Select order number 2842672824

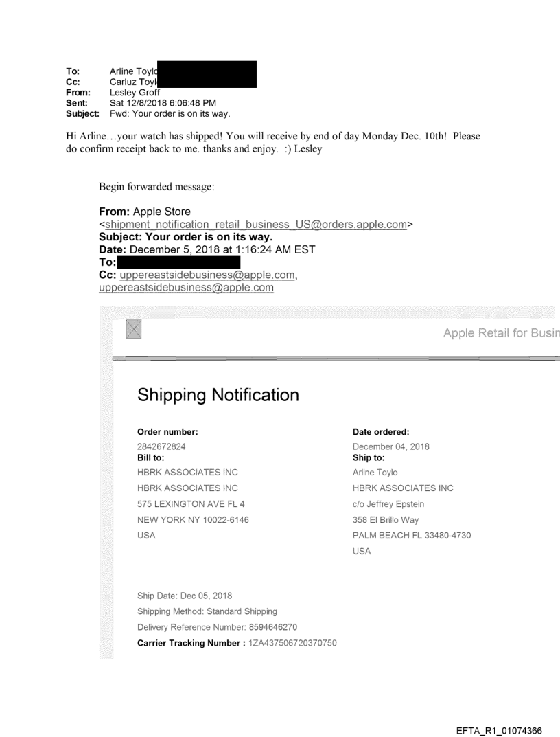click(161, 446)
